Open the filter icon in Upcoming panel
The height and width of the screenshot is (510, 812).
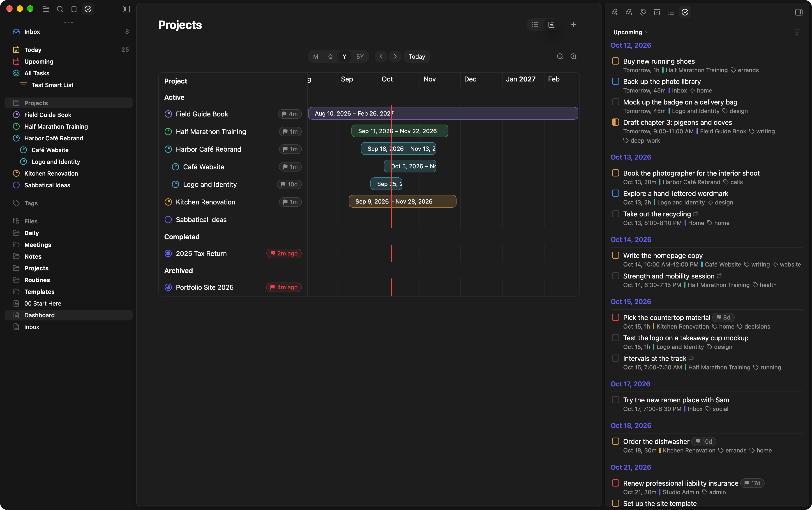(x=797, y=32)
